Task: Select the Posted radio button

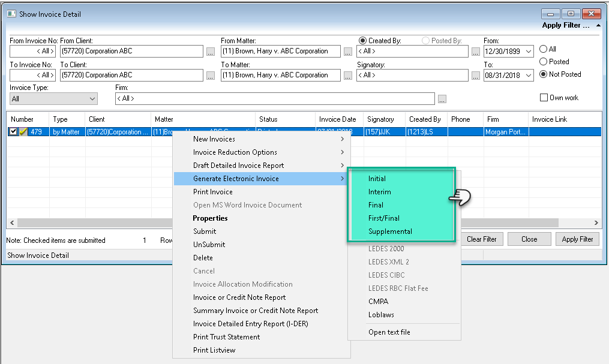Action: 544,62
